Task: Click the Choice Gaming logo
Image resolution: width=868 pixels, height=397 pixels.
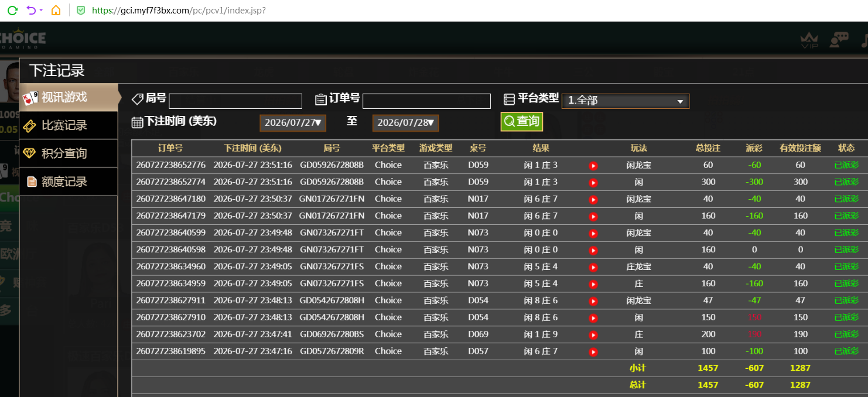Action: [x=22, y=39]
